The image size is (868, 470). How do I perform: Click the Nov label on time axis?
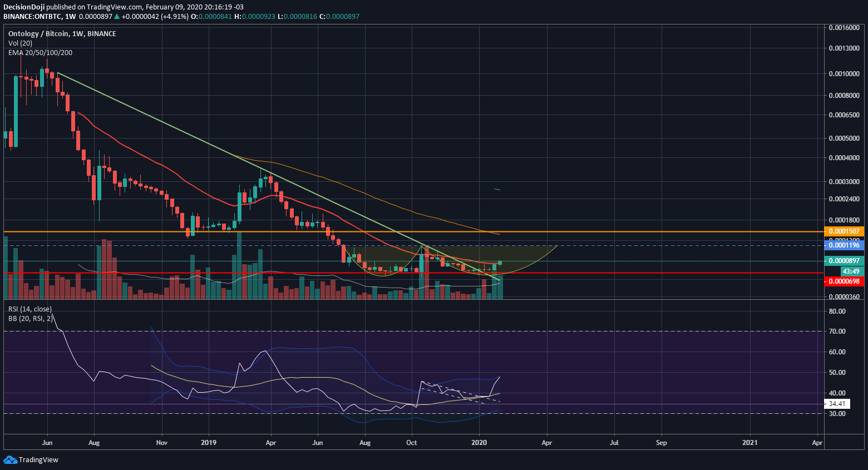coord(162,443)
